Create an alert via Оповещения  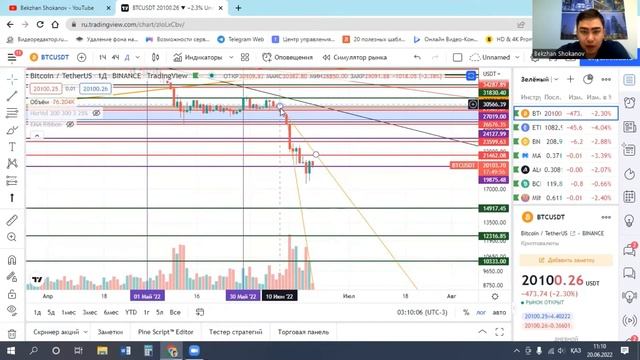click(x=287, y=58)
